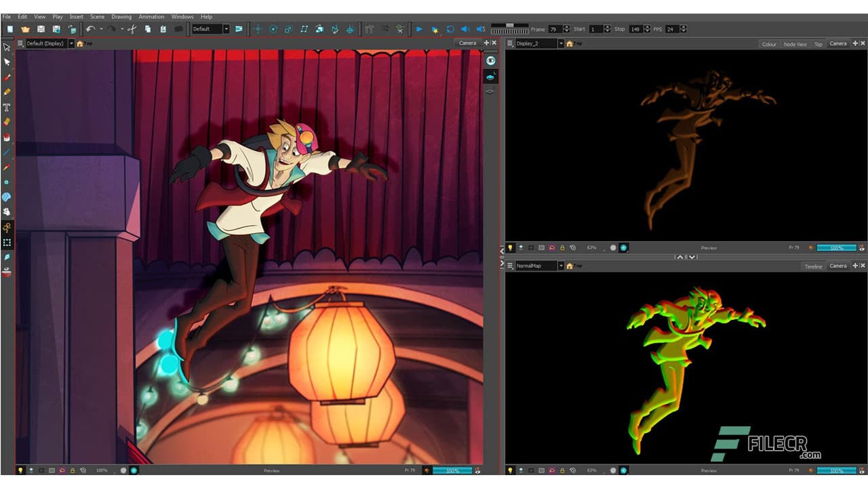
Task: Click the Play button in the playback toolbar
Action: click(419, 29)
